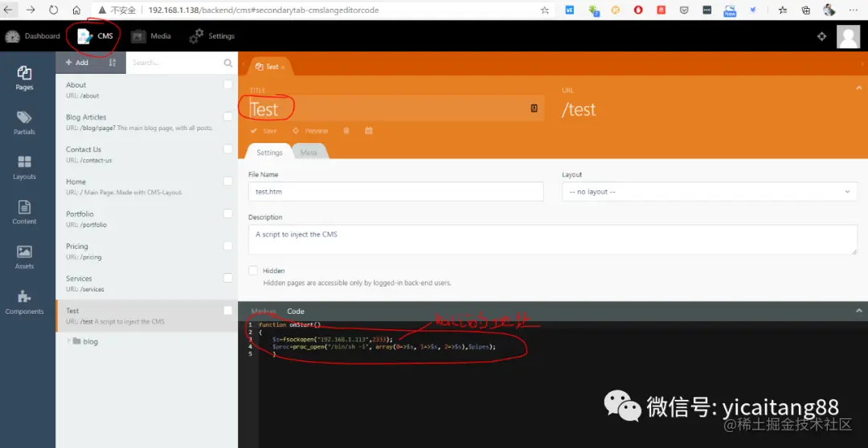Enable the Hidden page checkbox
The height and width of the screenshot is (448, 868).
pyautogui.click(x=253, y=271)
